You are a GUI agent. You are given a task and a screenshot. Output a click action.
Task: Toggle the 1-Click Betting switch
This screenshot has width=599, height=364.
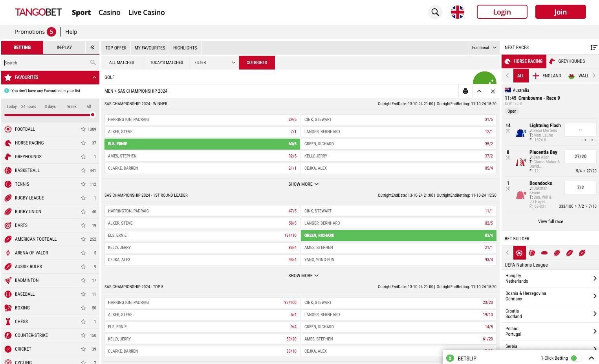coord(576,358)
